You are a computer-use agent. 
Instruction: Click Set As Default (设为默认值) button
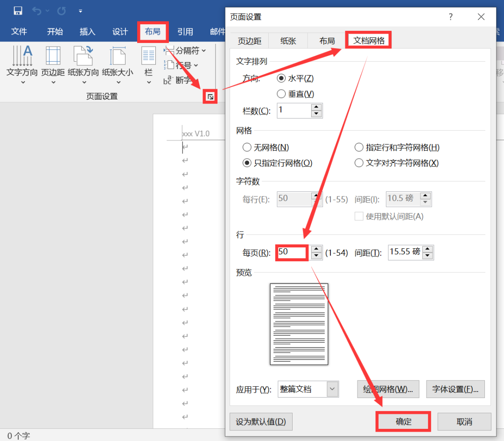coord(261,421)
